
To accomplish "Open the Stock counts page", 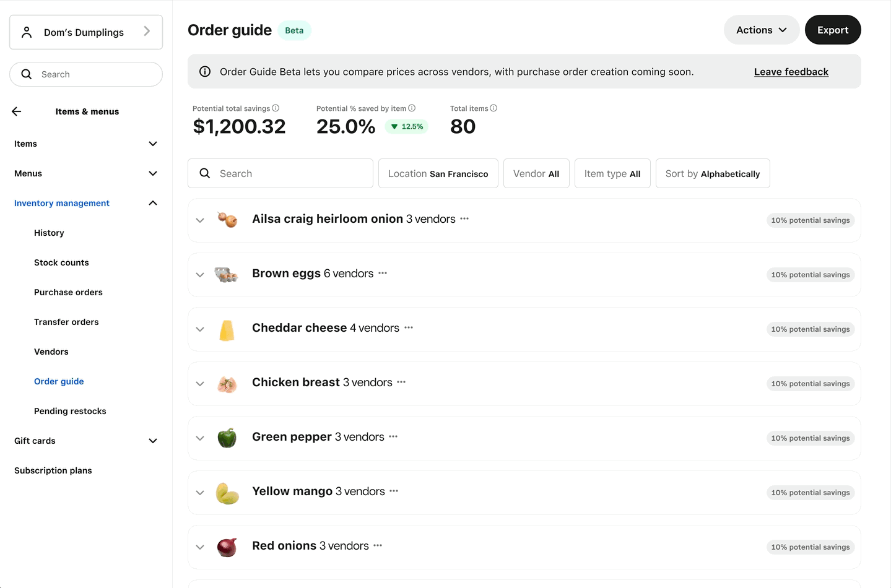I will 61,262.
